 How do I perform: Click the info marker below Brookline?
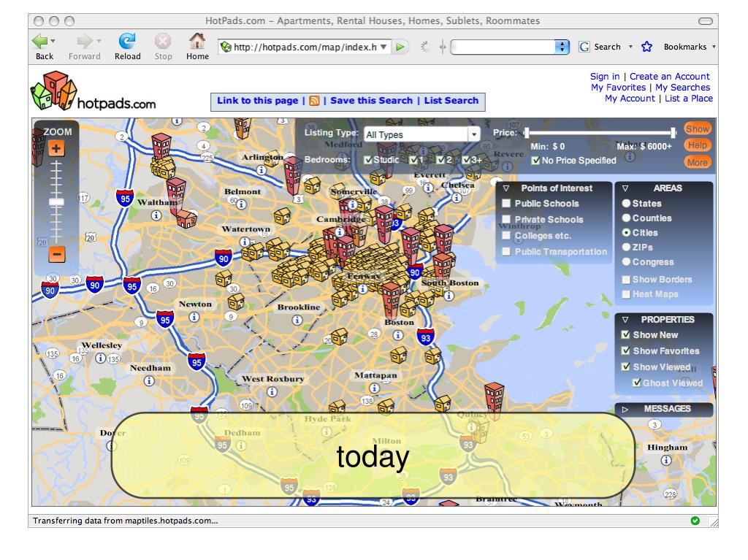[297, 320]
